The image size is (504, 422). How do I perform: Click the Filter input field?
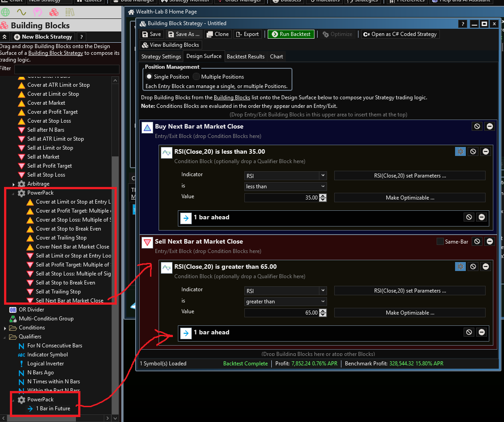pyautogui.click(x=66, y=69)
